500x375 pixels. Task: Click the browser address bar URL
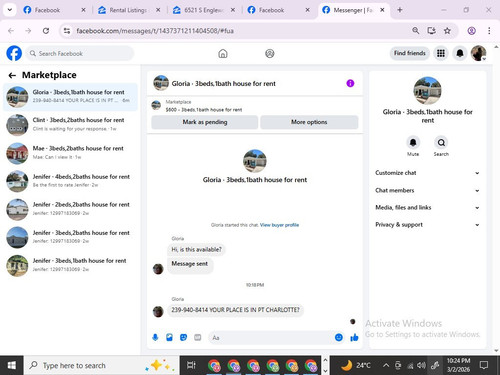[x=155, y=31]
